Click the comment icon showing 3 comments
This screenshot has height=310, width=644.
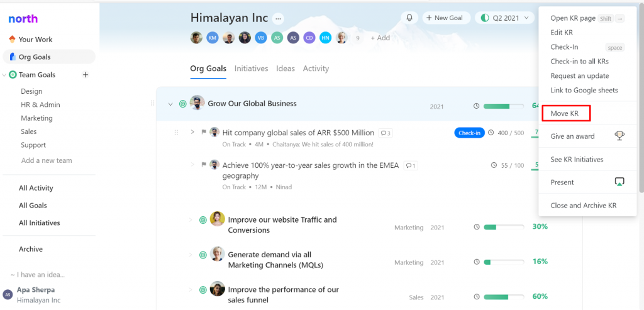pos(386,133)
